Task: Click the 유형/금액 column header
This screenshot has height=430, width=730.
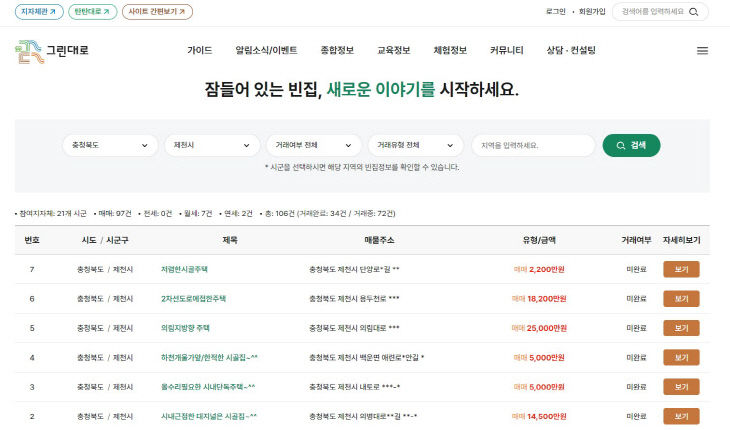Action: (539, 240)
